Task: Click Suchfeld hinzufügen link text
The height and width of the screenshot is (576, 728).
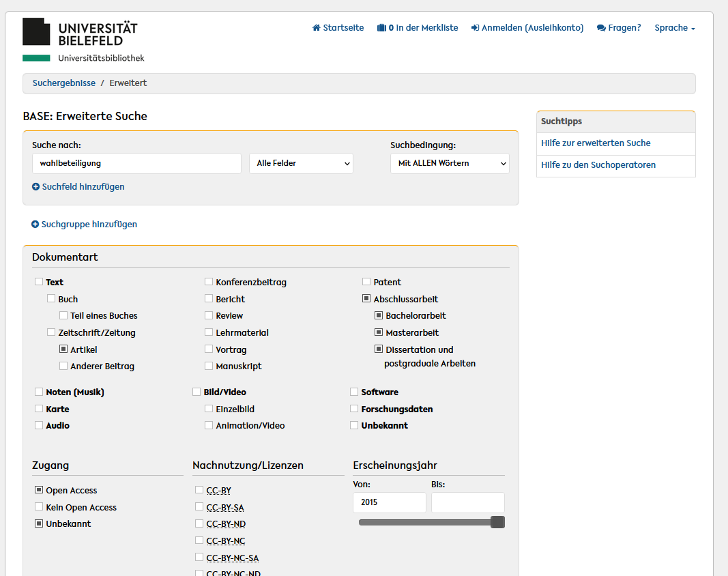Action: pyautogui.click(x=83, y=187)
